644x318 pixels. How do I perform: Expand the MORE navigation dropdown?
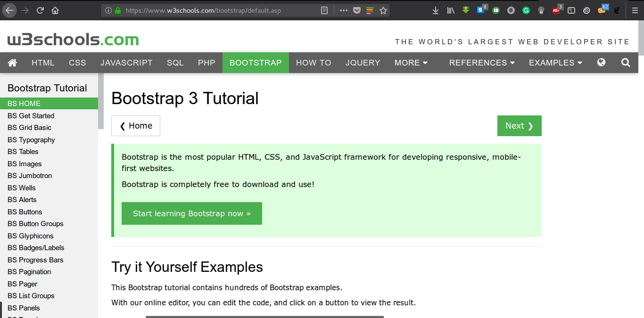tap(411, 62)
